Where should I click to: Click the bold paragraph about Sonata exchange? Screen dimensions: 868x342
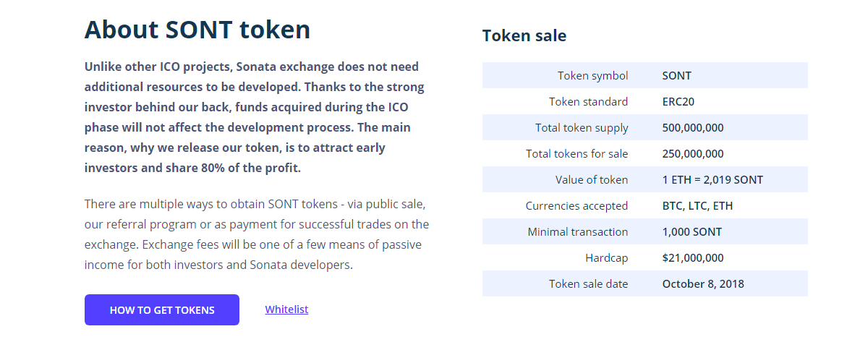pos(254,117)
